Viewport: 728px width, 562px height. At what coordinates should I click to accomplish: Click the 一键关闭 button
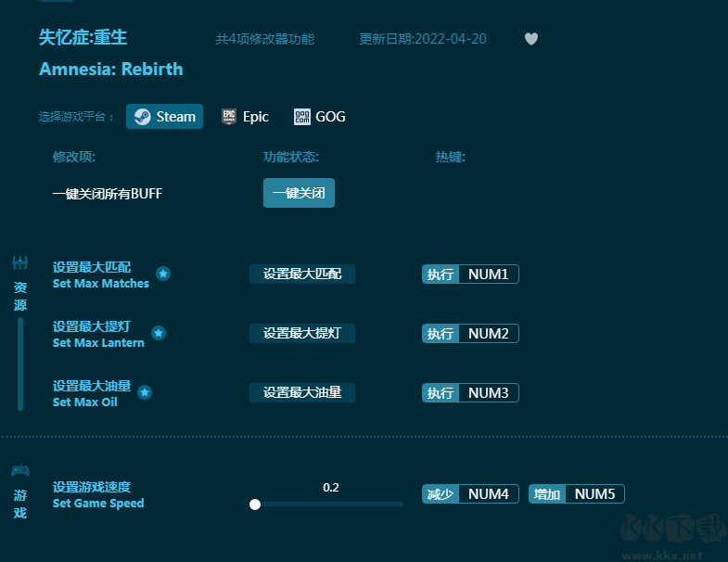(299, 193)
